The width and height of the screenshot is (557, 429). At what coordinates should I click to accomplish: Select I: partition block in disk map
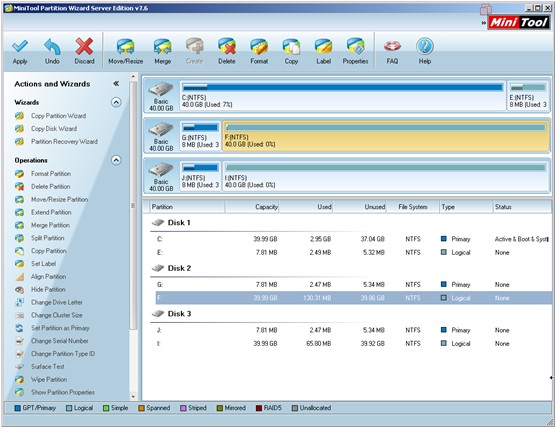386,176
